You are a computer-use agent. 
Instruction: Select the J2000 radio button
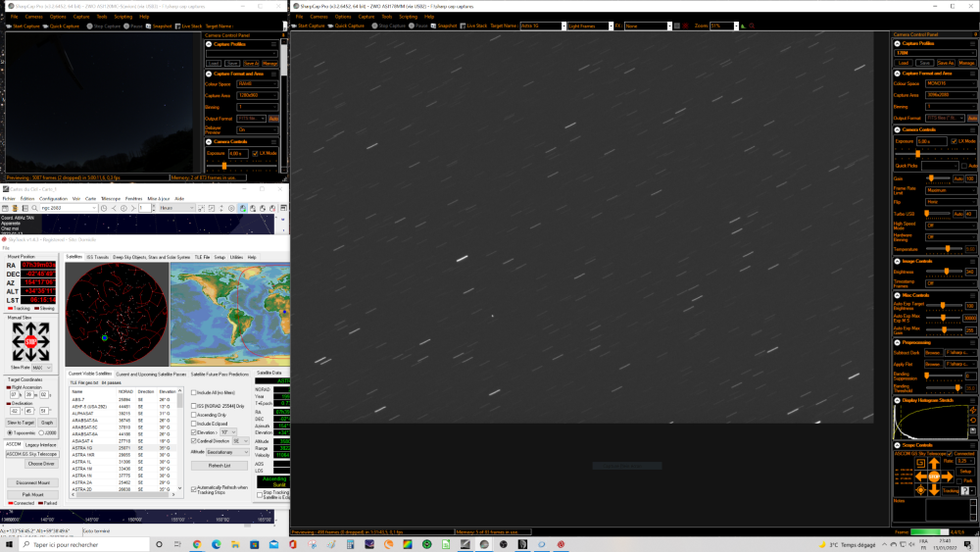coord(42,432)
